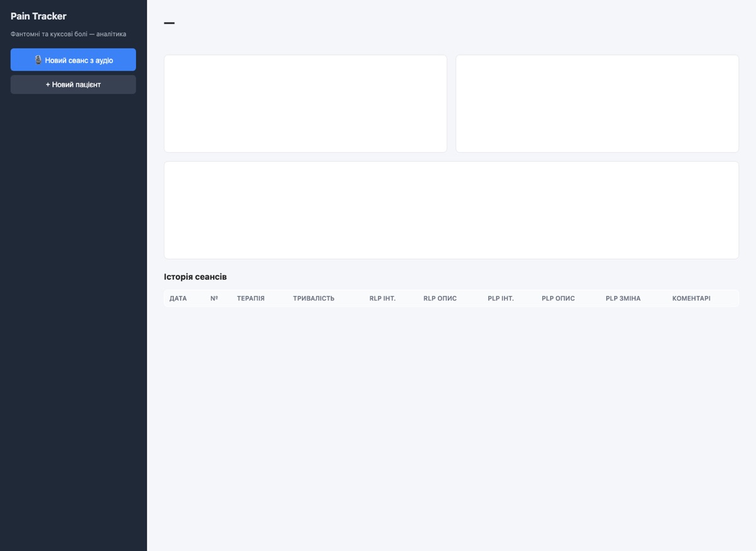Click the PLP ОПИС column header
756x551 pixels.
click(x=558, y=298)
